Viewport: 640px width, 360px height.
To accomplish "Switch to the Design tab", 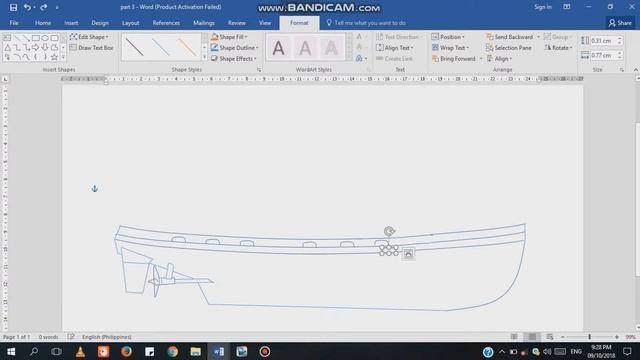I will tap(100, 23).
